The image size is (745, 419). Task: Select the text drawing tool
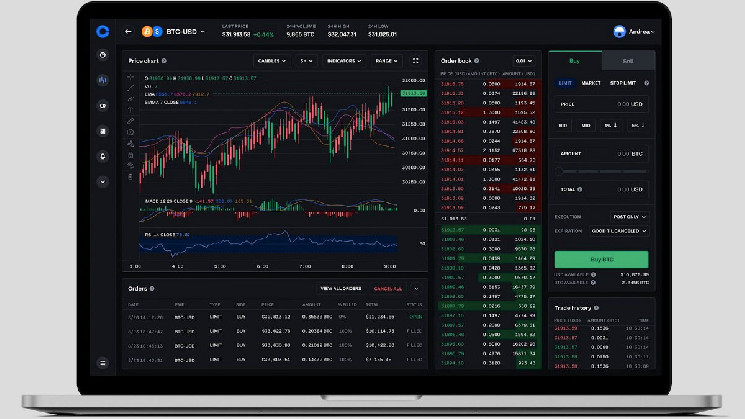[131, 110]
